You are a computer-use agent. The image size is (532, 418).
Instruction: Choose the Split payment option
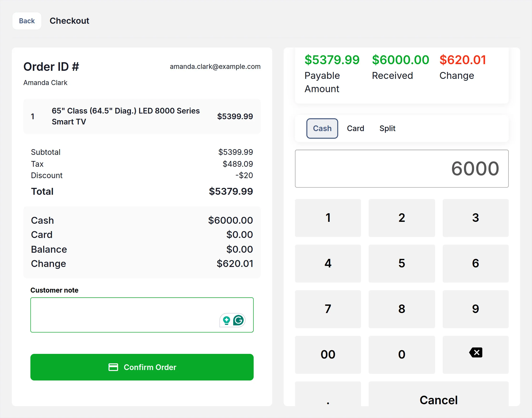pos(387,128)
